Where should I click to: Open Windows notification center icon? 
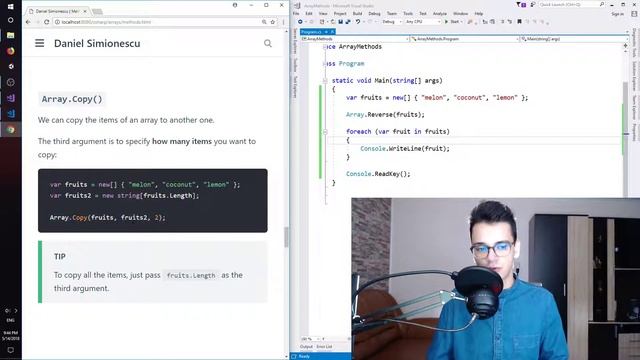pyautogui.click(x=11, y=350)
